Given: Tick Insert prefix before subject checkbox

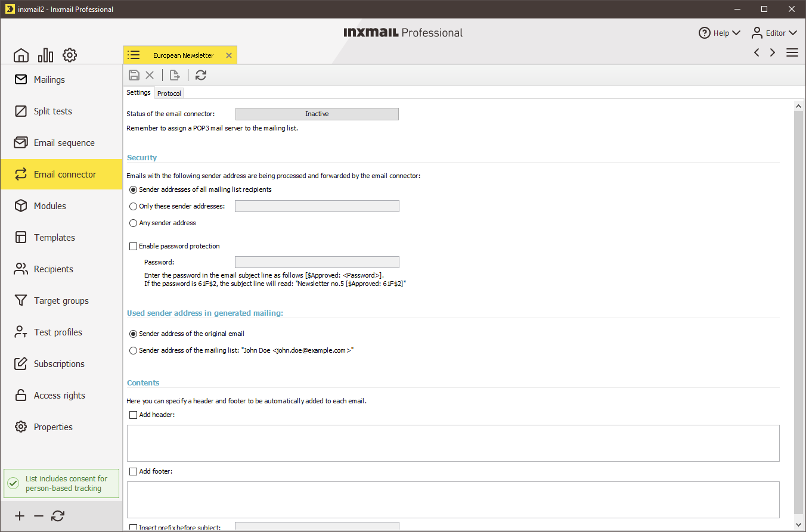Looking at the screenshot, I should [x=133, y=527].
